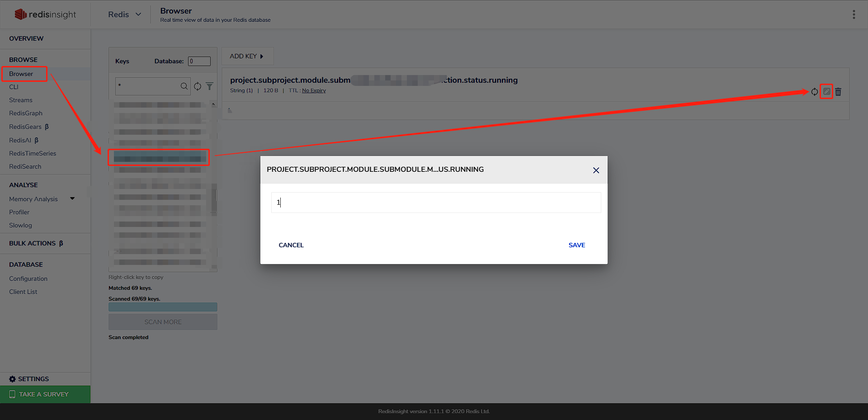
Task: Focus the key value text field in the dialog
Action: [436, 203]
